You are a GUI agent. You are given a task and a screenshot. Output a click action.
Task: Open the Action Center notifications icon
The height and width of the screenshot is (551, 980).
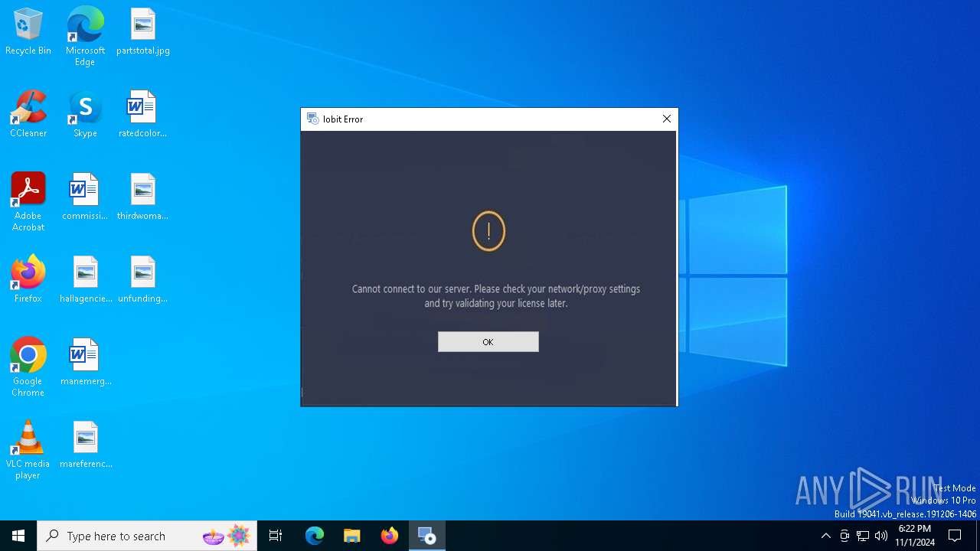click(955, 536)
